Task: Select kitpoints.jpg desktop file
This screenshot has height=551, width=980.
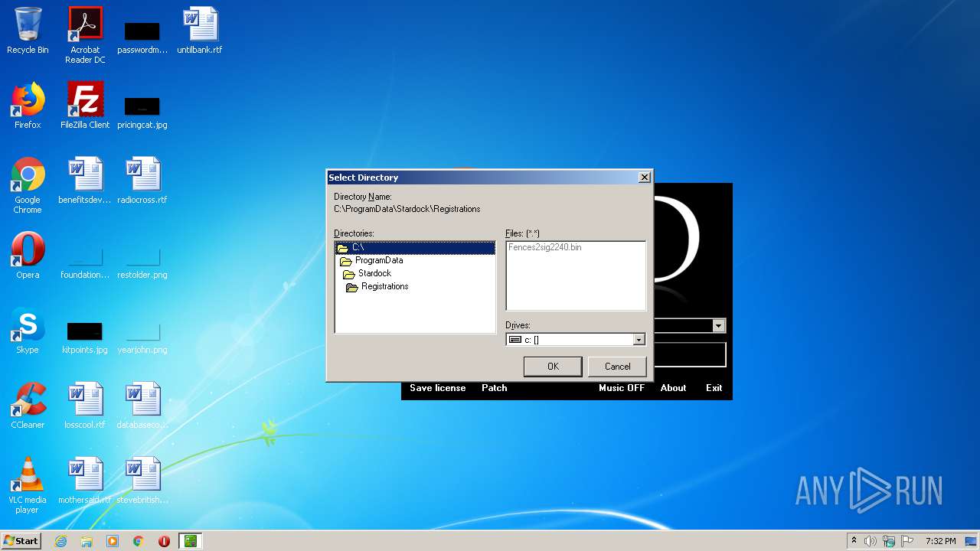Action: 85,337
